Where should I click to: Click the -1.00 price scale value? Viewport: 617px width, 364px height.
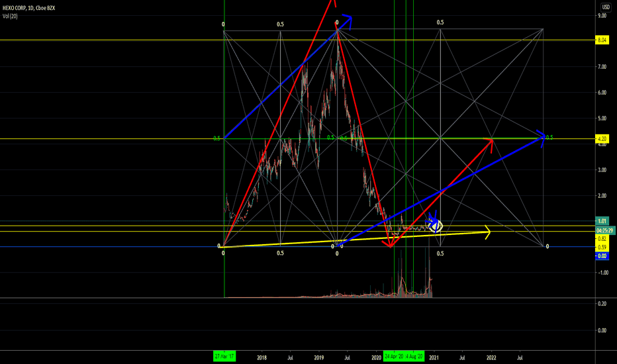coord(602,273)
